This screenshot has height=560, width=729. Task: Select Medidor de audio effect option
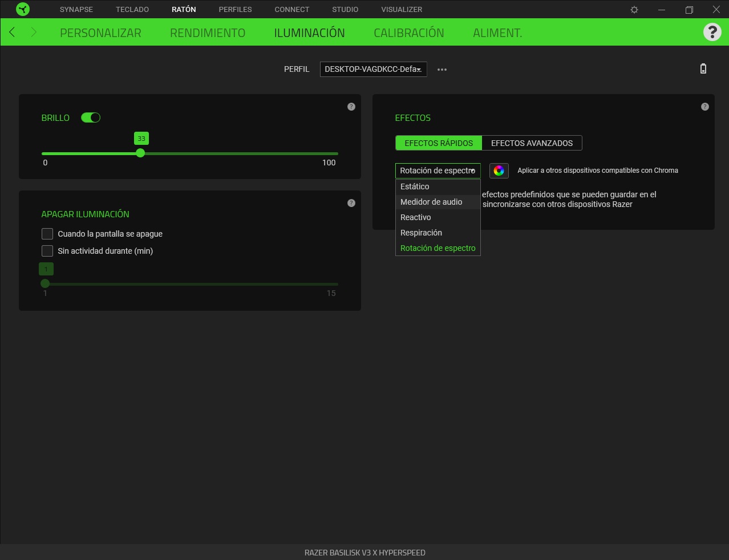[x=431, y=202]
